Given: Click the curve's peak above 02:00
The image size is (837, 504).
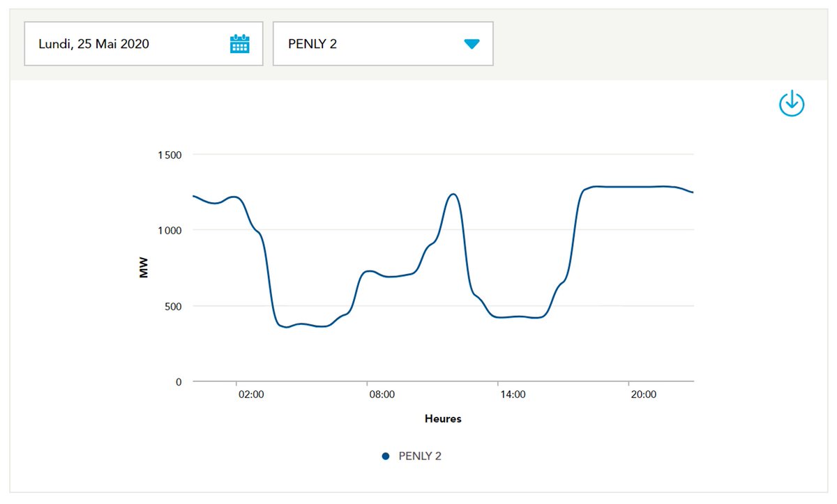Looking at the screenshot, I should pos(234,197).
